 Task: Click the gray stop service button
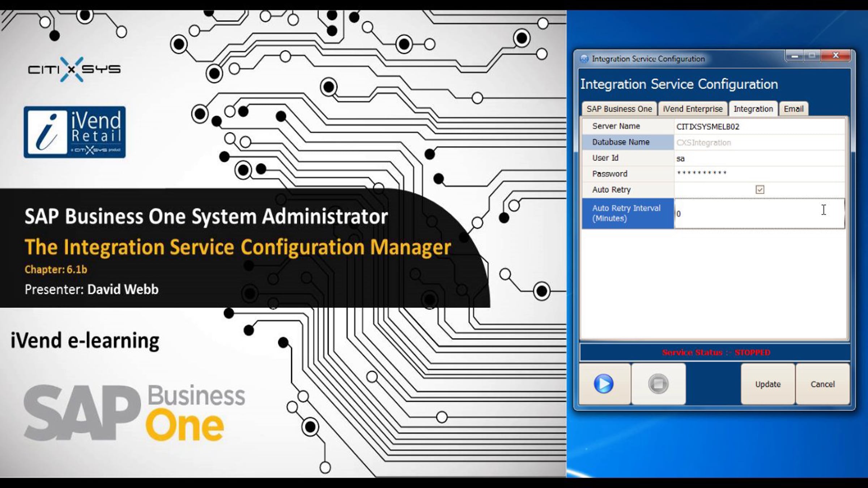[x=658, y=384]
